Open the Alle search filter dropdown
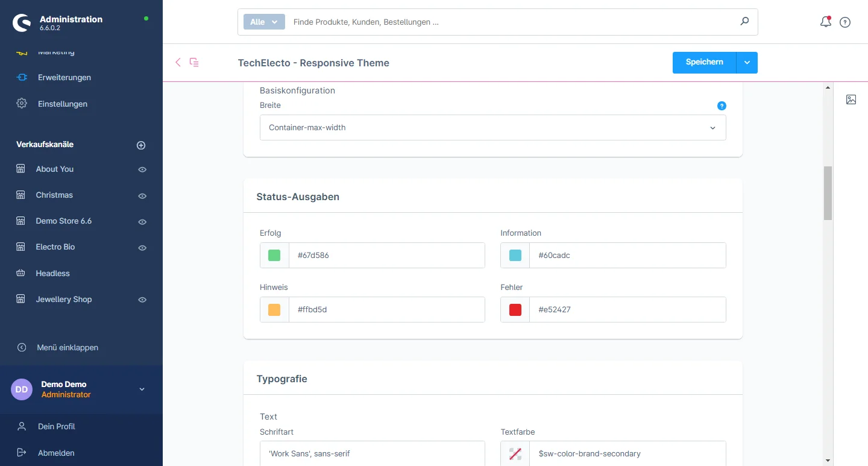 coord(263,22)
